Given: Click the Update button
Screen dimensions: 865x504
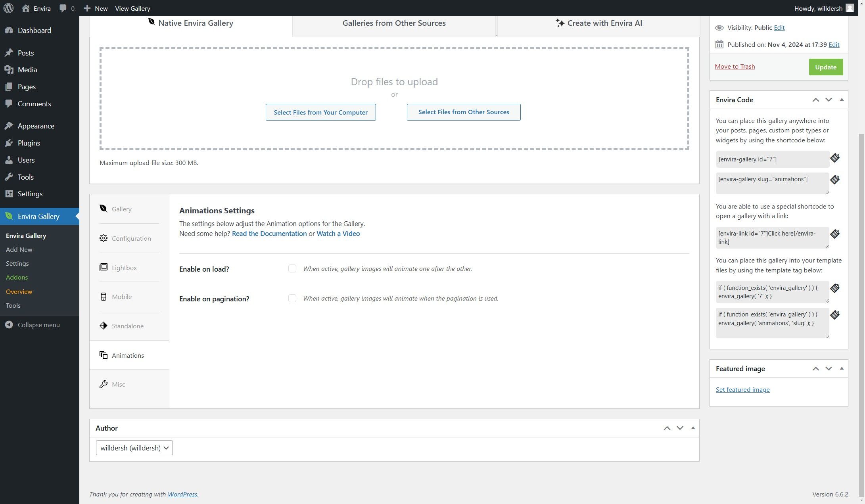Looking at the screenshot, I should (826, 67).
